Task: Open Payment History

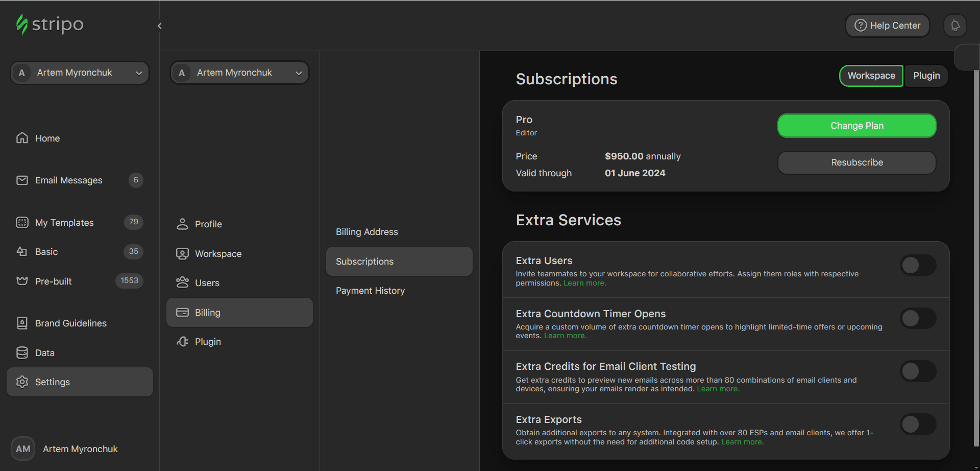Action: click(x=370, y=290)
